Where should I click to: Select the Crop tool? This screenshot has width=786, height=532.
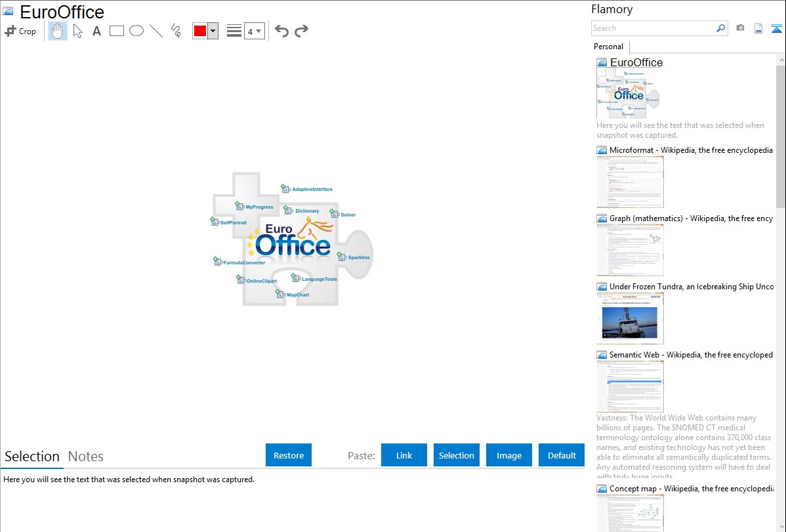[20, 31]
